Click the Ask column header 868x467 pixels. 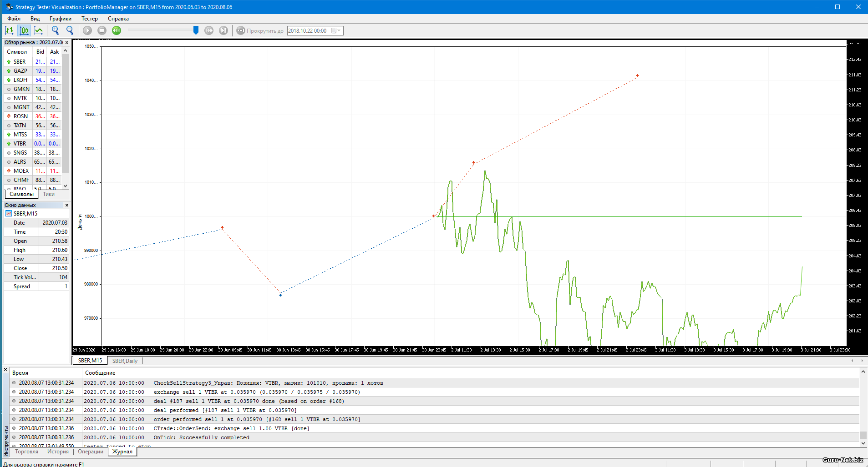55,52
